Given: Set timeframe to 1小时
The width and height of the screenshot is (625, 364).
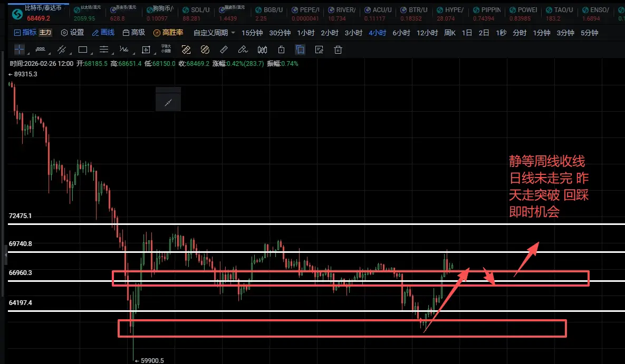Looking at the screenshot, I should click(306, 33).
